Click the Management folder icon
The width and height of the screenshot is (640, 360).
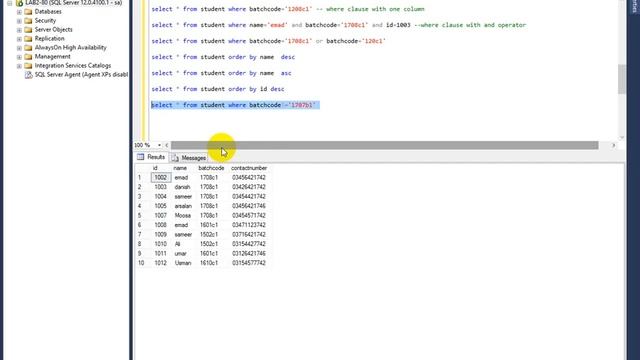click(x=28, y=57)
